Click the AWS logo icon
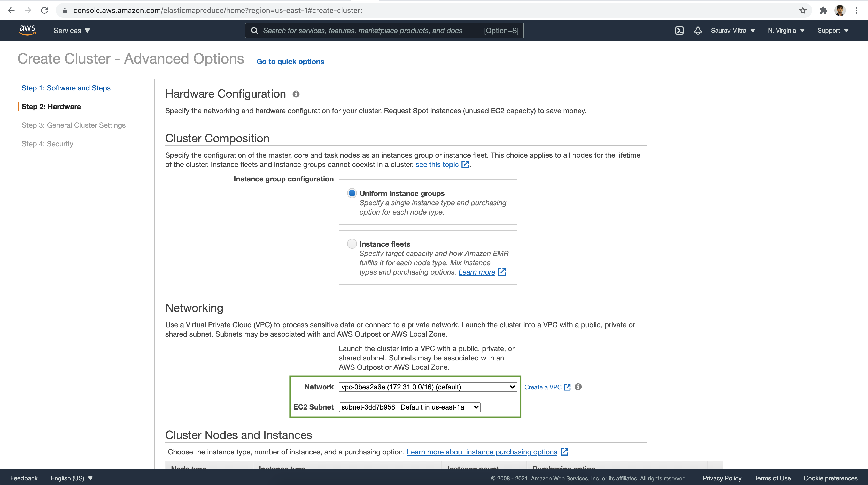 pos(27,31)
